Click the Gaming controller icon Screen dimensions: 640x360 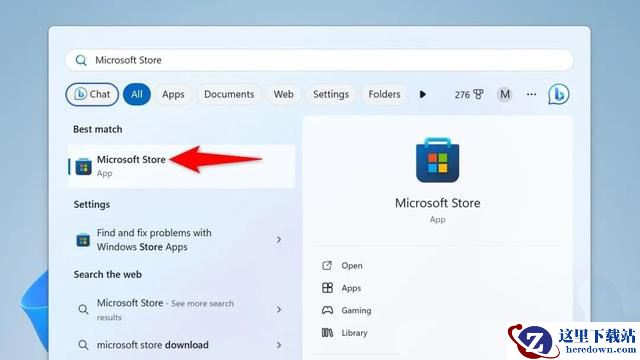(x=327, y=310)
